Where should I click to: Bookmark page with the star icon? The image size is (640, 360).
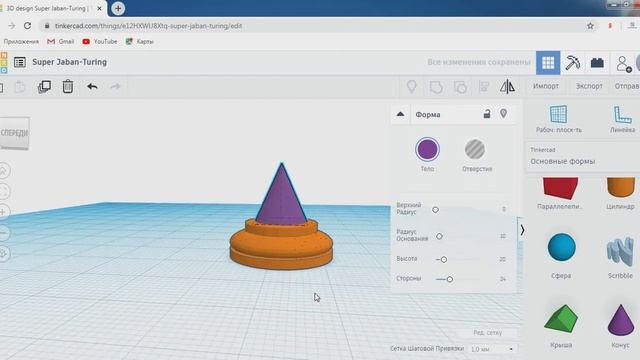(x=590, y=26)
